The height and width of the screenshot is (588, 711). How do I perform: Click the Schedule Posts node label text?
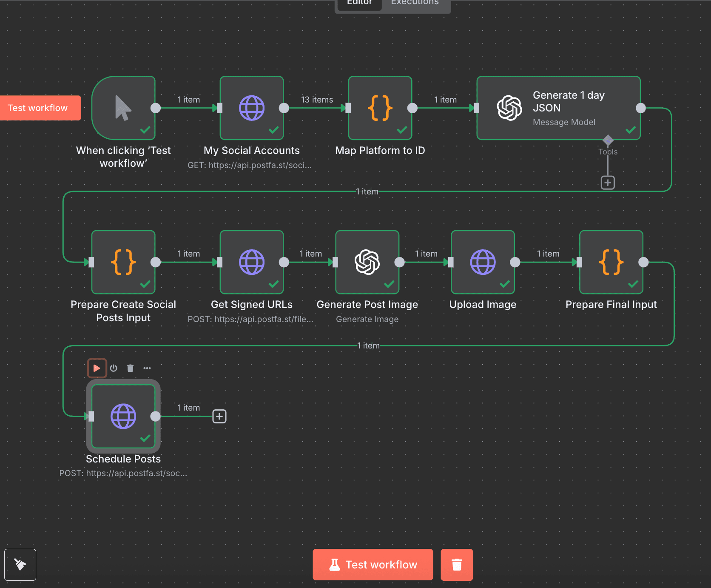[123, 459]
